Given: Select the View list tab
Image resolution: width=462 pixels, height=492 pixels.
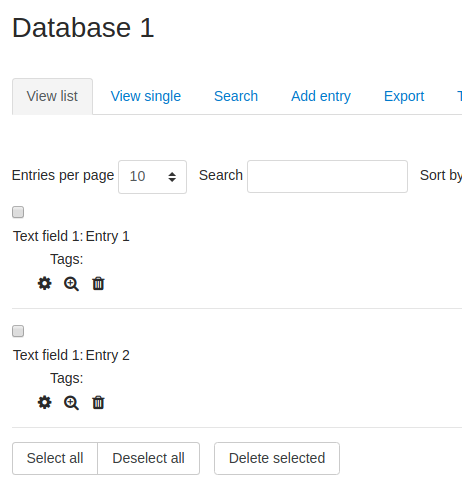Looking at the screenshot, I should (x=52, y=96).
